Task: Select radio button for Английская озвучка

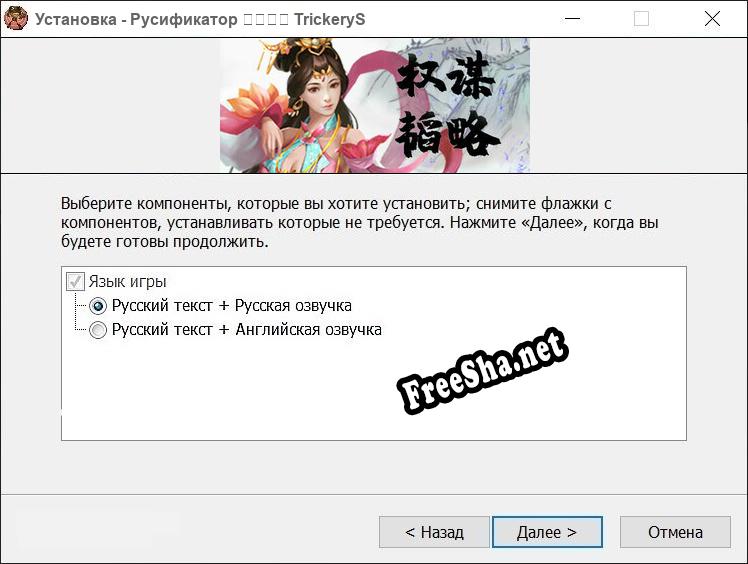Action: coord(98,330)
